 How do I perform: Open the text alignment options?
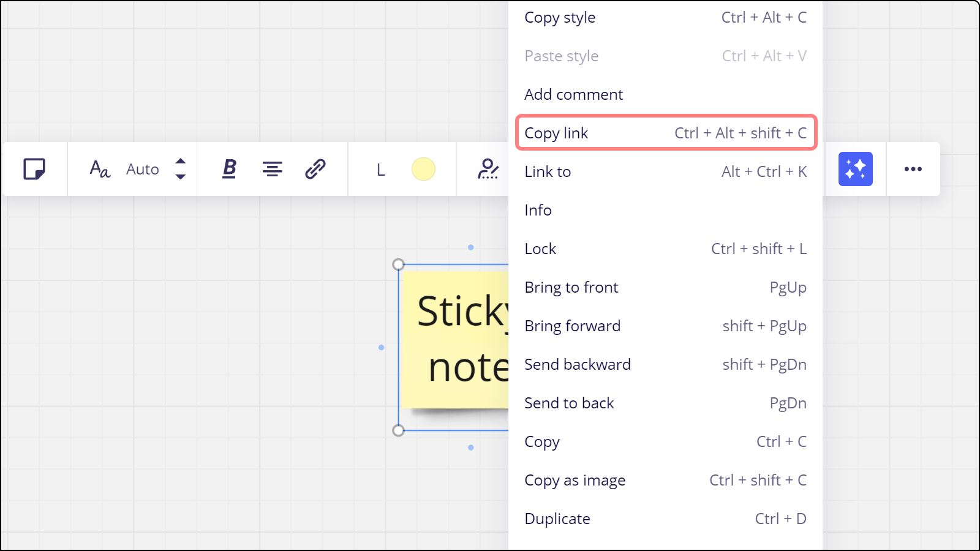273,169
